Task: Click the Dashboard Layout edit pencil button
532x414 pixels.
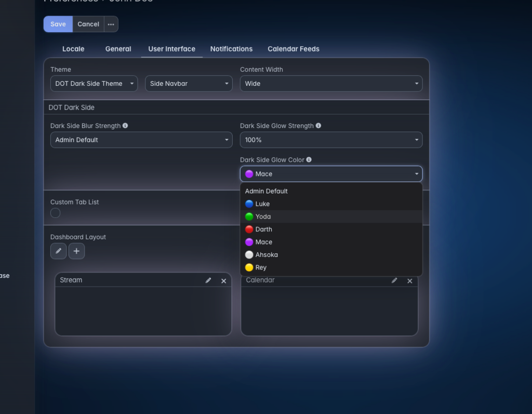Action: (x=58, y=251)
